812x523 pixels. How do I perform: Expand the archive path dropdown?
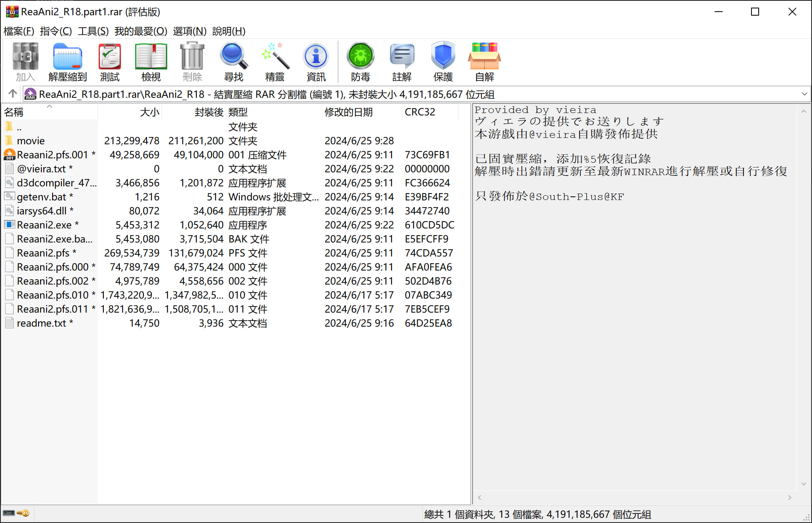point(804,94)
